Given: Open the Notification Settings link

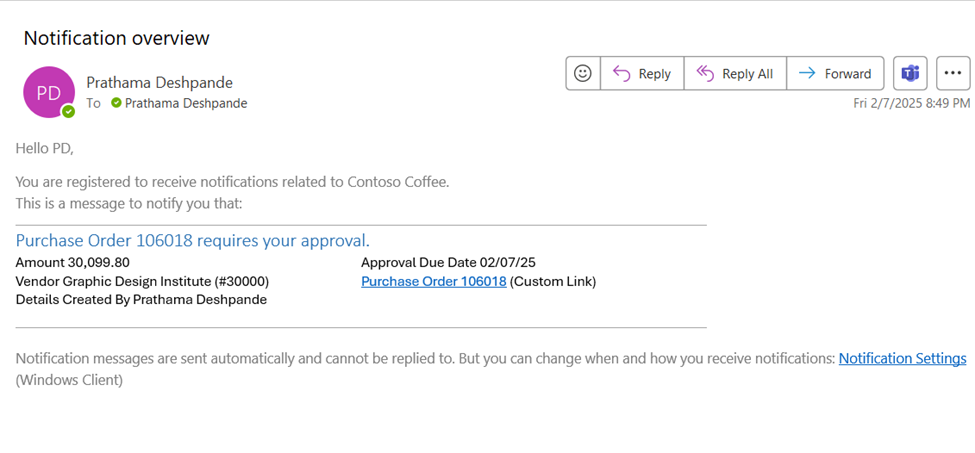Looking at the screenshot, I should tap(902, 359).
